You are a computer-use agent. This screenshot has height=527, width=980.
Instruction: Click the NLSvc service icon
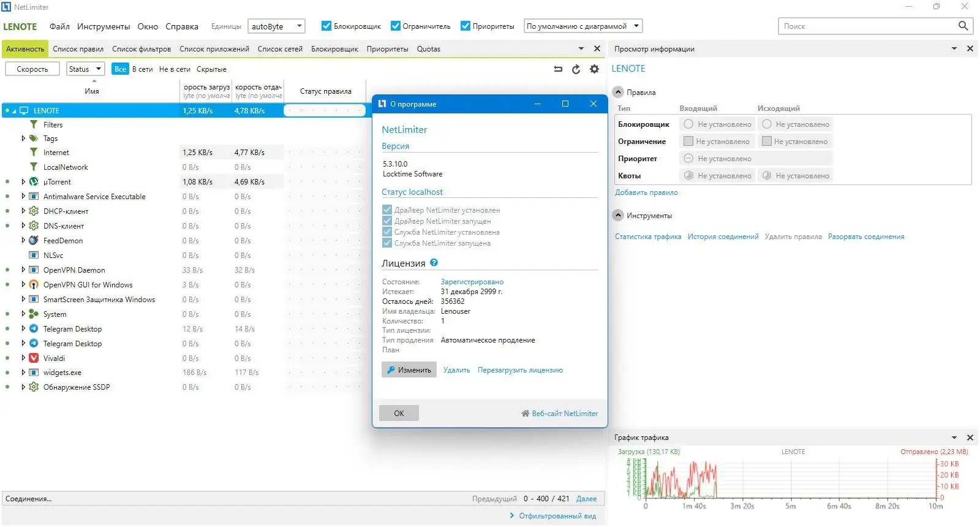pyautogui.click(x=34, y=256)
